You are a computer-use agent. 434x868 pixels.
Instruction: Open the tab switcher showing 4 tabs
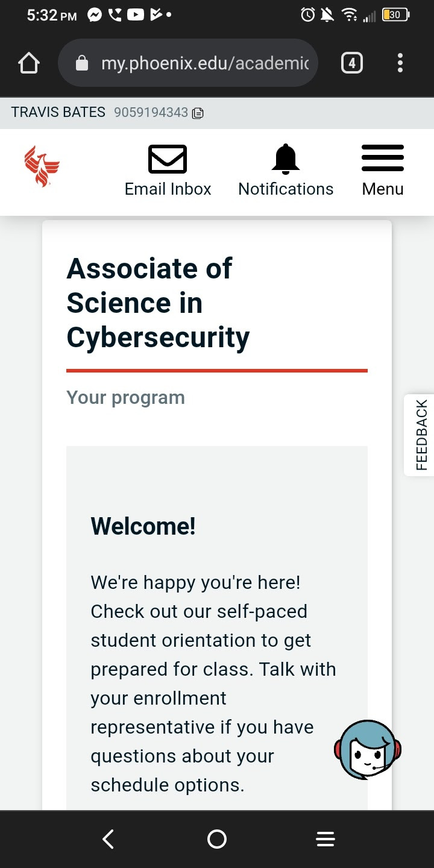[x=352, y=63]
